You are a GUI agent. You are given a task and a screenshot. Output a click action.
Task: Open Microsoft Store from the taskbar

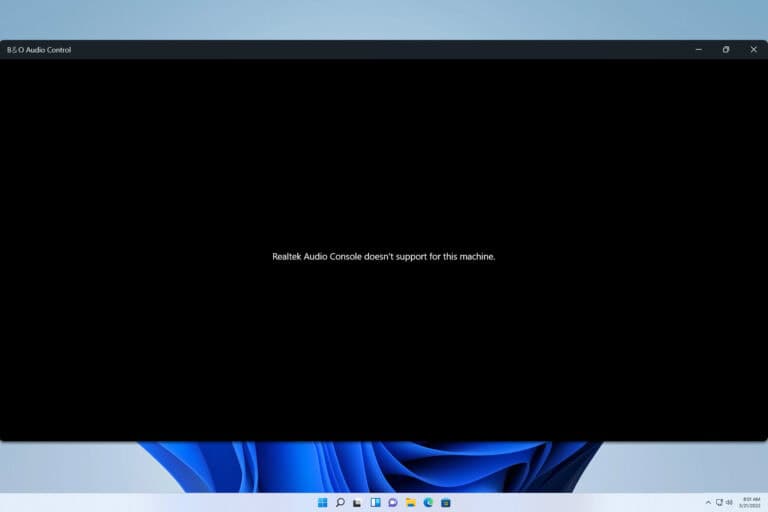coord(446,503)
